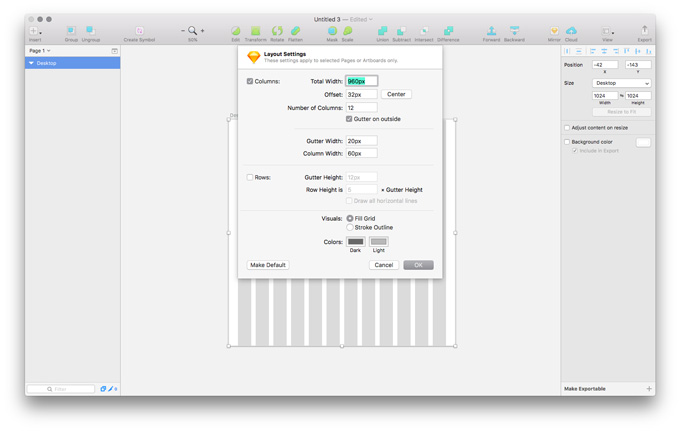Enable Adjust content on resize
Image resolution: width=680 pixels, height=431 pixels.
click(x=567, y=128)
